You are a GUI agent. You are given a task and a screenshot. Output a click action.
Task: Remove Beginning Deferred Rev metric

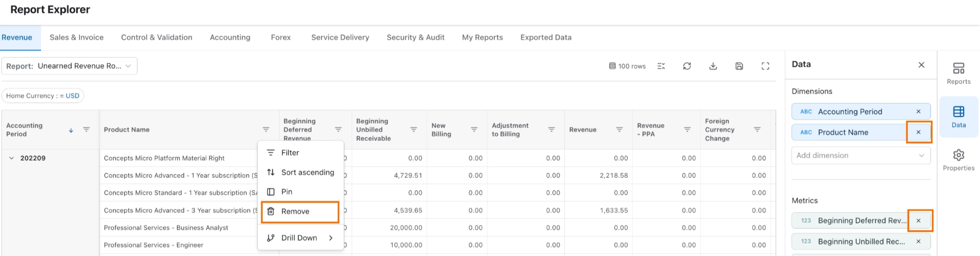[918, 221]
